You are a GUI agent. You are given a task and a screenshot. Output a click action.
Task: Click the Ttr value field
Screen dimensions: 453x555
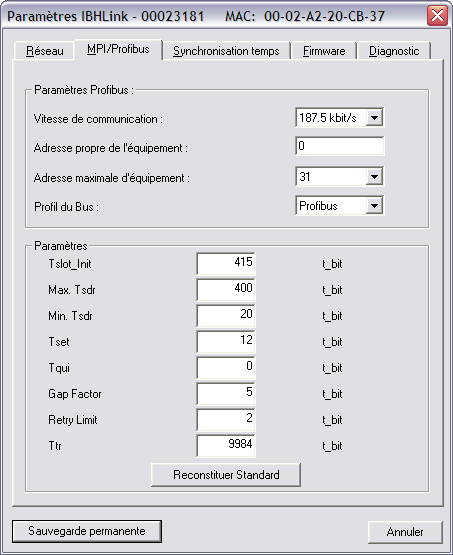pyautogui.click(x=226, y=446)
